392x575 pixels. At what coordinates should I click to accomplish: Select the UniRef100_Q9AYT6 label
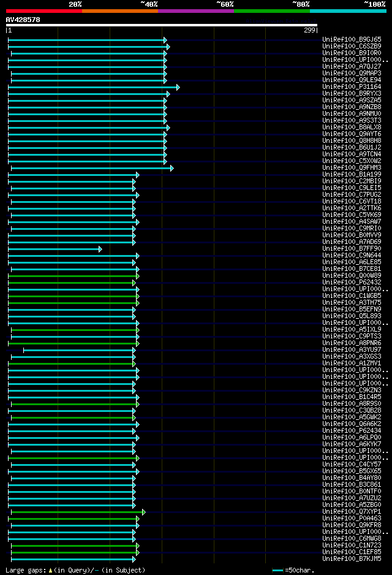[x=352, y=134]
